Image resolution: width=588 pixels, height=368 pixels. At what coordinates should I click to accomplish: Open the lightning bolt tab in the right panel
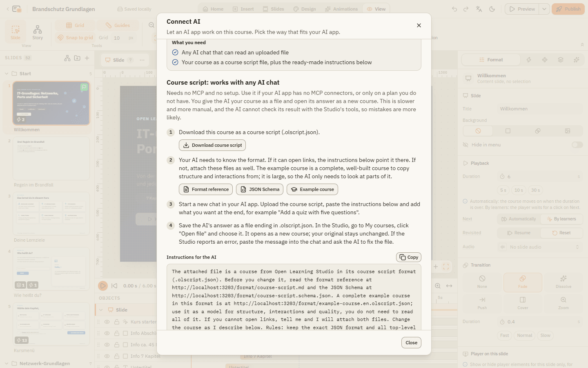pyautogui.click(x=529, y=60)
